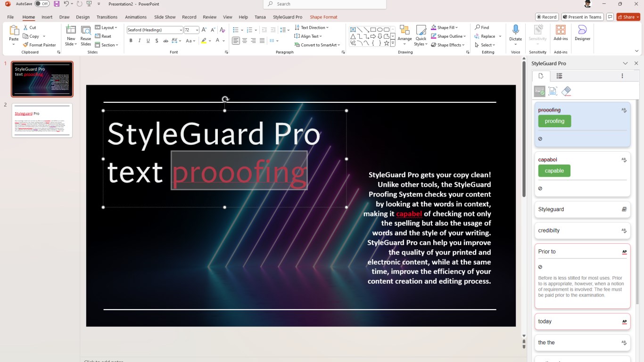Click the Share button
The image size is (644, 362).
pyautogui.click(x=628, y=17)
